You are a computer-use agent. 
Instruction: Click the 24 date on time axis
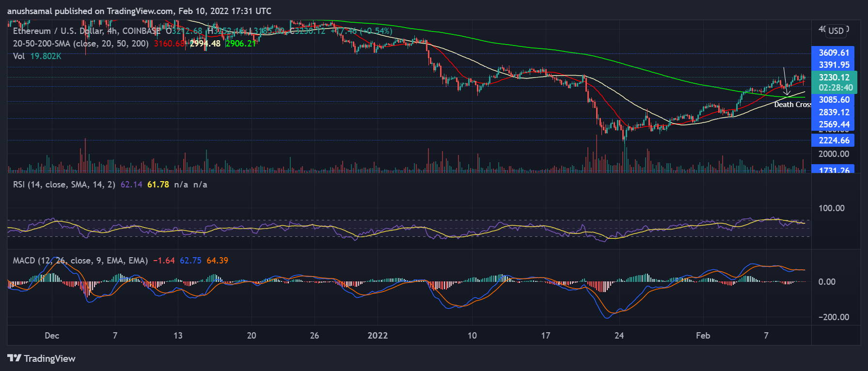point(619,336)
